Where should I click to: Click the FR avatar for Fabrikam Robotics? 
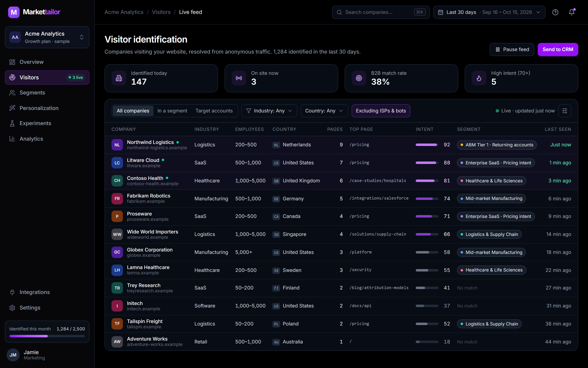pyautogui.click(x=117, y=199)
